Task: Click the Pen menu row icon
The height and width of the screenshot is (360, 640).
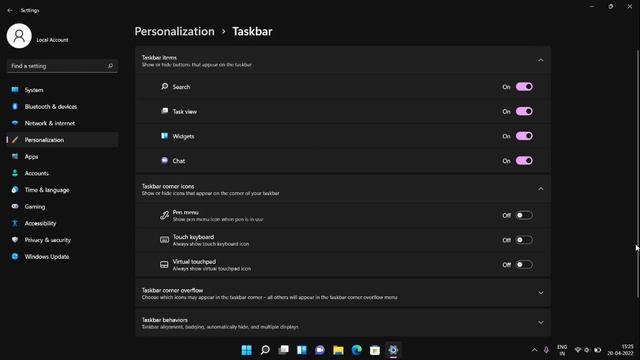Action: click(164, 215)
